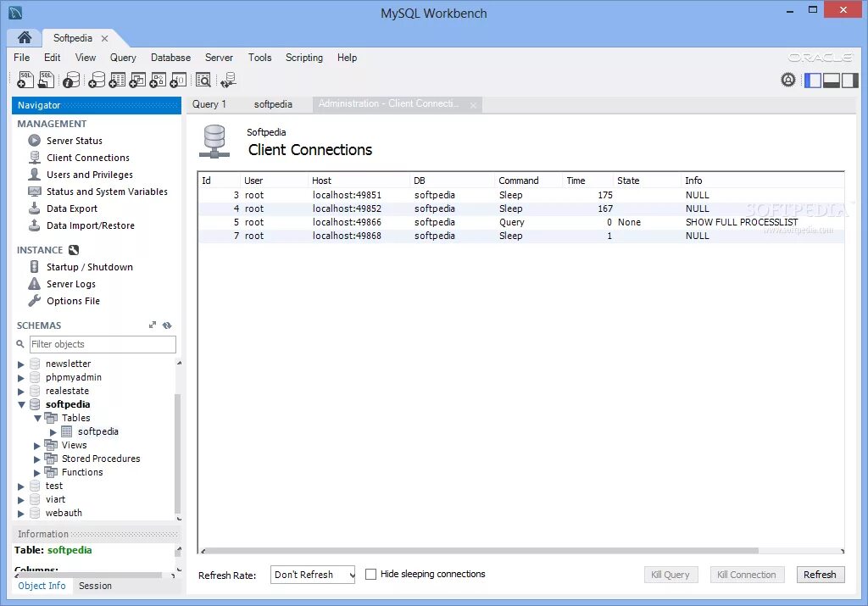Create a new SQL tab icon
This screenshot has height=606, width=868.
tap(25, 80)
